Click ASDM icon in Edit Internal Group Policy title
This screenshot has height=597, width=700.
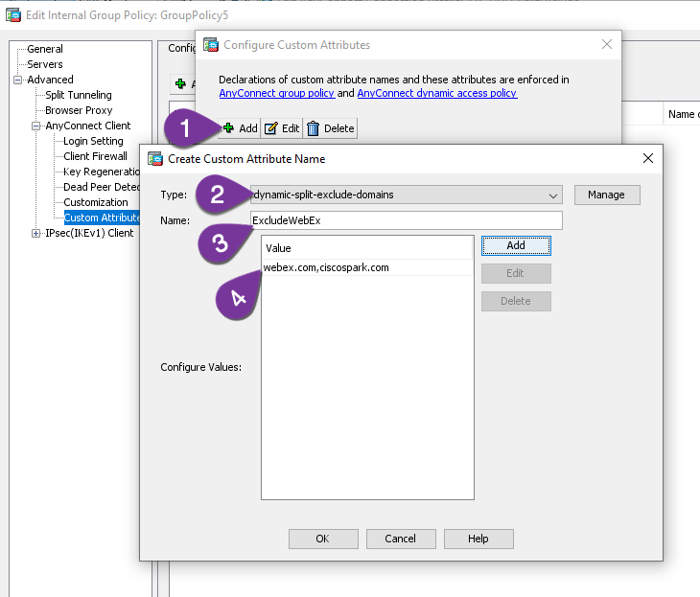coord(13,15)
